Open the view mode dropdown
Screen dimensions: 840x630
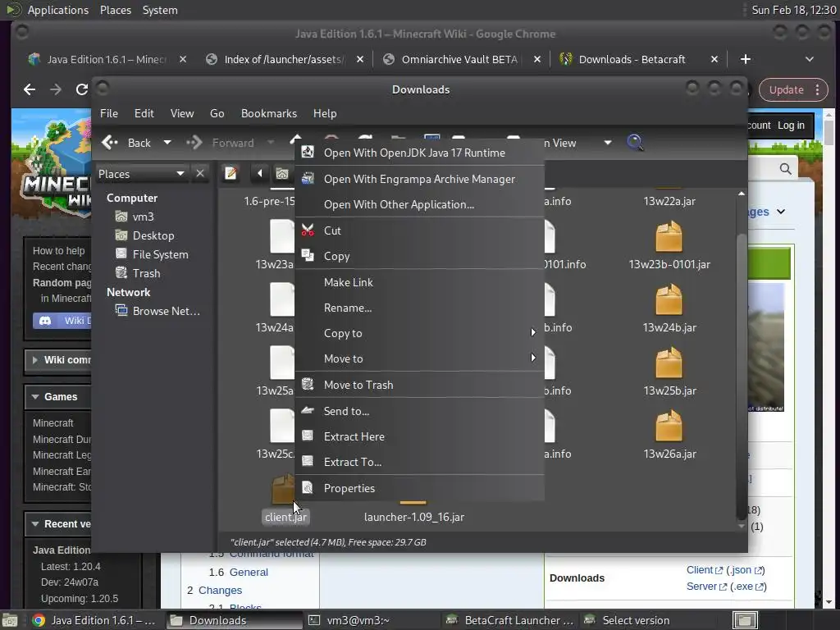608,143
